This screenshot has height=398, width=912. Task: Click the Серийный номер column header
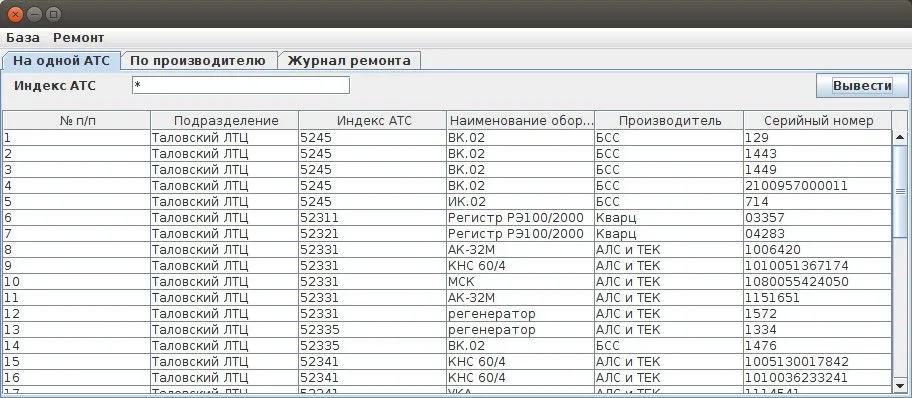(818, 120)
